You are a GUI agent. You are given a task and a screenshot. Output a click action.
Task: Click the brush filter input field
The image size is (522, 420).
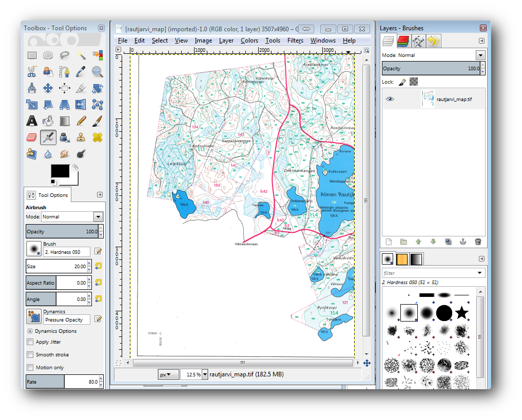pos(429,273)
